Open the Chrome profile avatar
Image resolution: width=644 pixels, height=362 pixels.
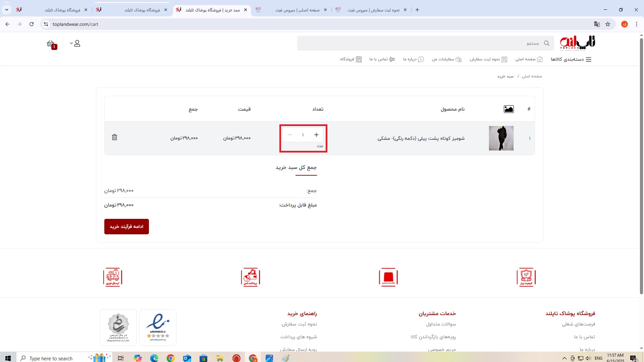coord(625,24)
